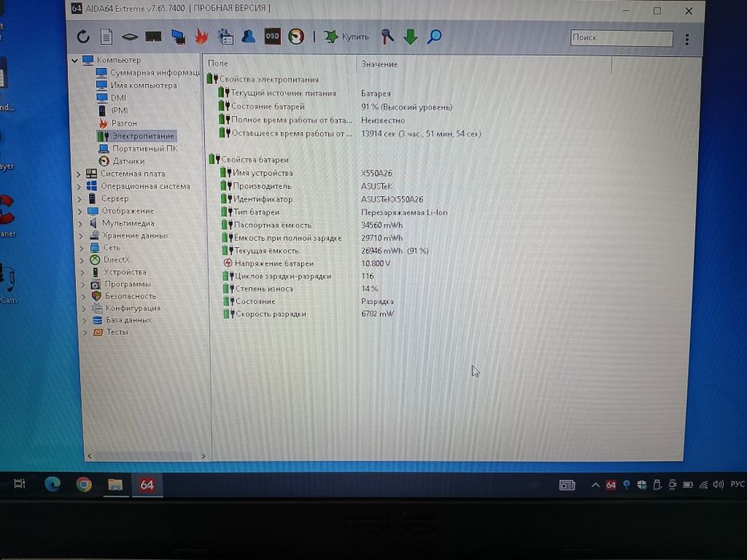Expand the Мультимедиа node
Screen dimensions: 747x560
click(x=81, y=224)
